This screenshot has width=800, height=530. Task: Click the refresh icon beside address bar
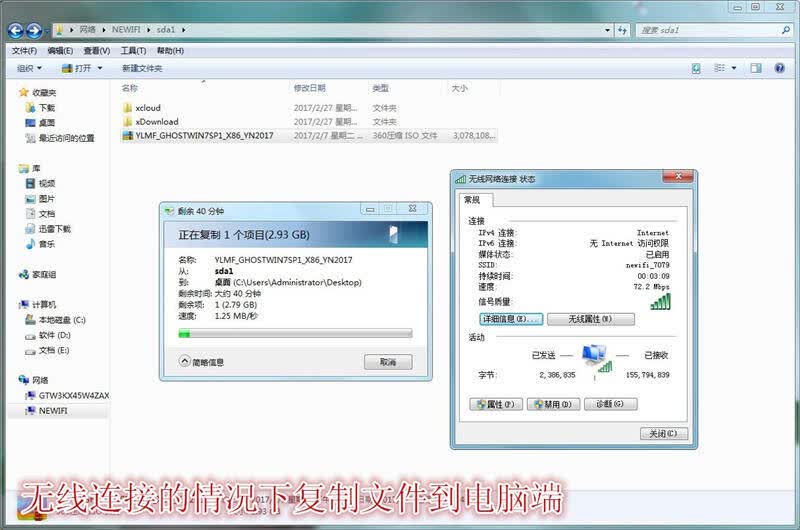[x=622, y=31]
